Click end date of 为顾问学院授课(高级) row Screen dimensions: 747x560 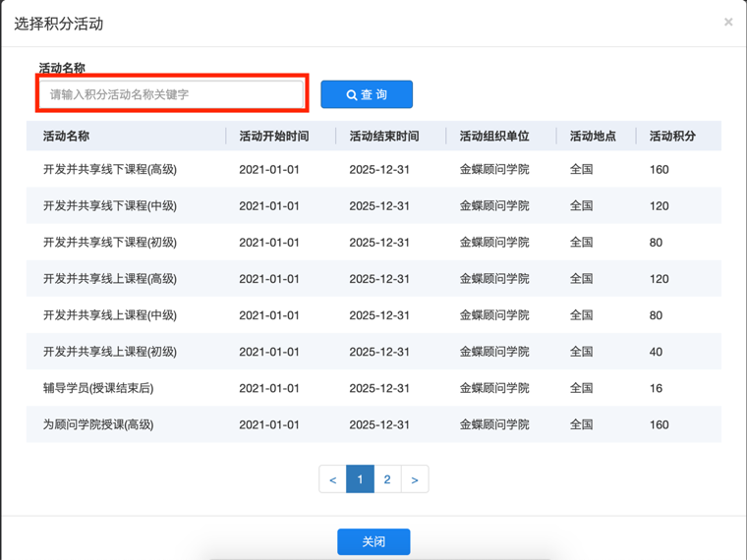[379, 424]
